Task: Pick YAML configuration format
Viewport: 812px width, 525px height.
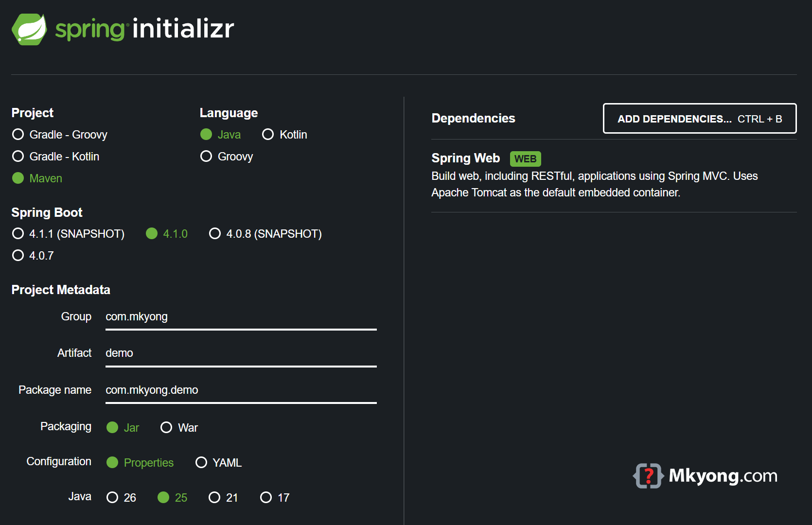Action: click(x=219, y=463)
